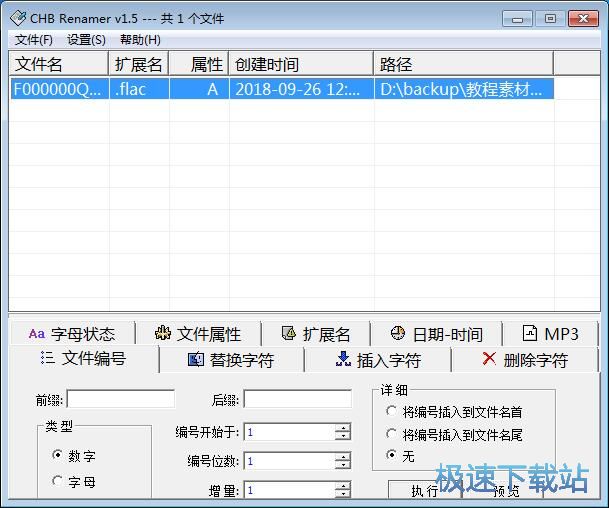Click the list icon on 文件编号 tab
The height and width of the screenshot is (508, 609).
[x=47, y=358]
